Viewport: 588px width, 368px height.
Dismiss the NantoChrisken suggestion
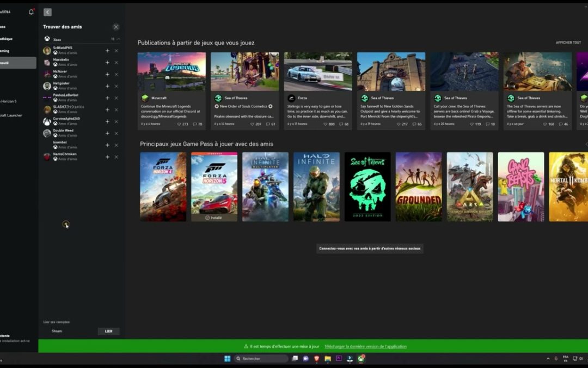tap(117, 157)
